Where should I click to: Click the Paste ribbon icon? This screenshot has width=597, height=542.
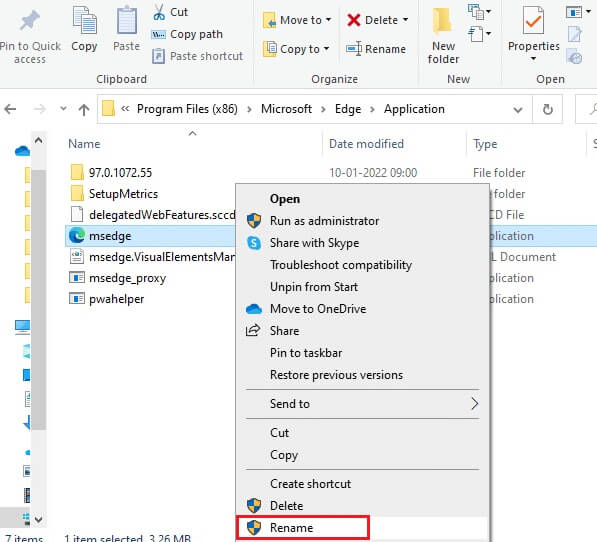tap(127, 20)
